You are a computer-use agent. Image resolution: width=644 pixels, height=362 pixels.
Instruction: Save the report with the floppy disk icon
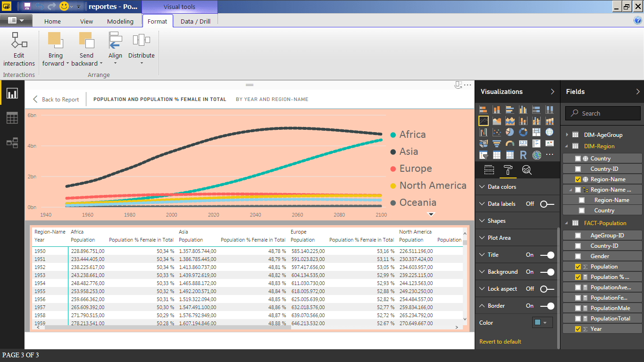(27, 7)
